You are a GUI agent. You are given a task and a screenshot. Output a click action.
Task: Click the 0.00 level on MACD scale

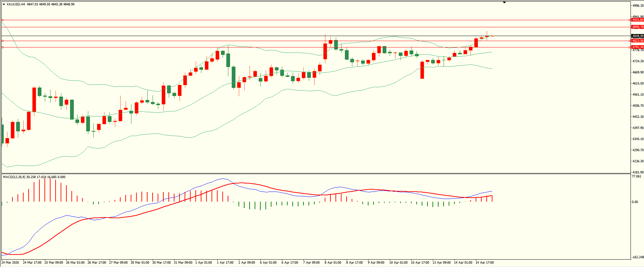click(x=635, y=202)
